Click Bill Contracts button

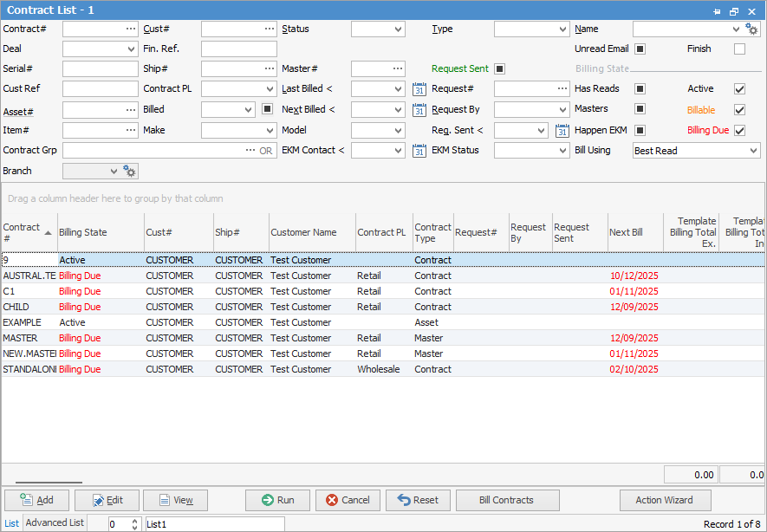508,500
